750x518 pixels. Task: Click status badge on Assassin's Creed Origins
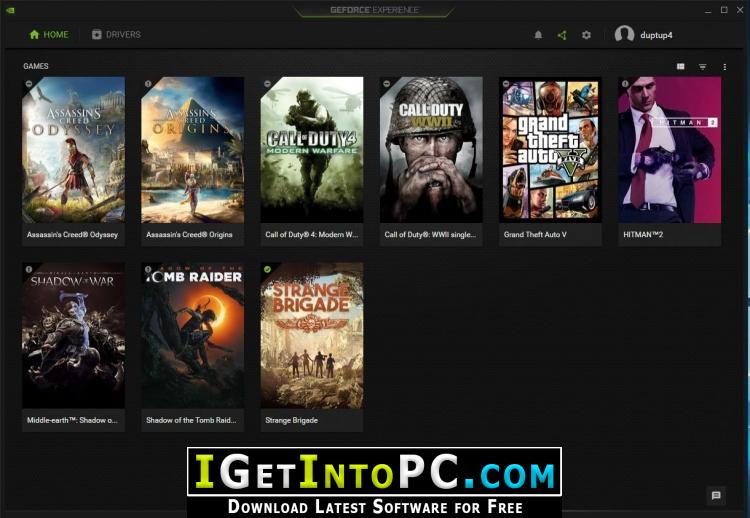point(148,84)
